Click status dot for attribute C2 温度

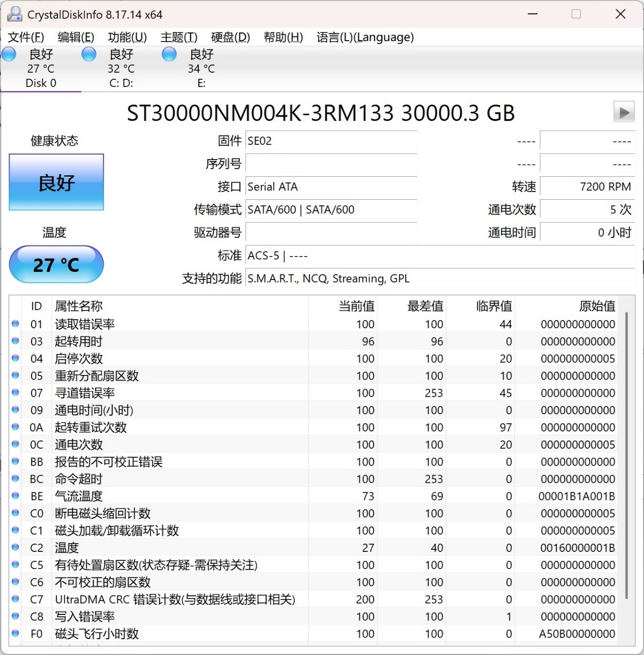click(x=15, y=547)
